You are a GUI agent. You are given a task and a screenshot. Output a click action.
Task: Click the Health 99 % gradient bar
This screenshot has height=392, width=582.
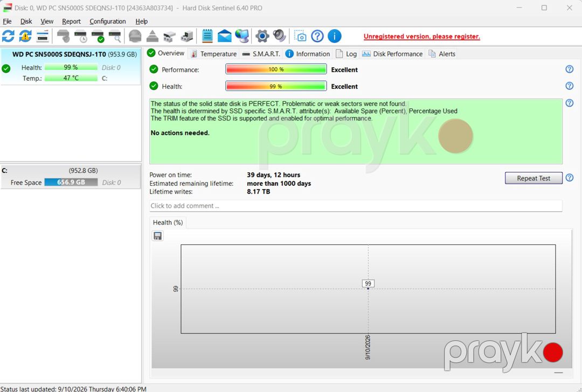coord(276,86)
